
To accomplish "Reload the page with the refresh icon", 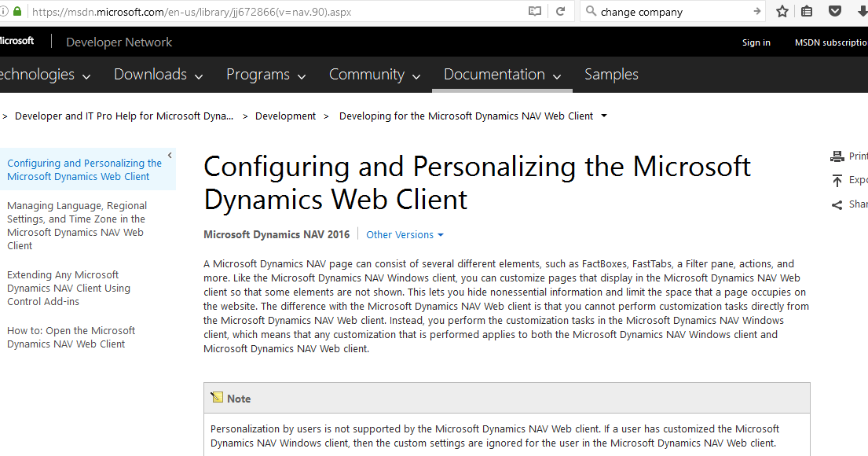I will tap(561, 12).
